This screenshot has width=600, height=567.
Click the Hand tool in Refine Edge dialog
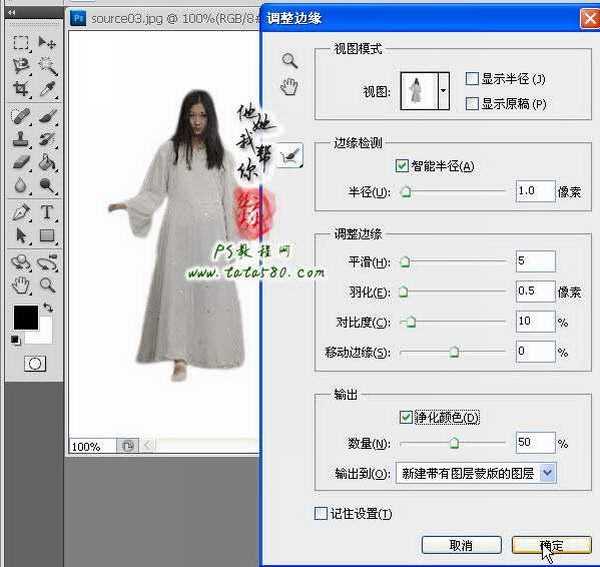coord(289,88)
